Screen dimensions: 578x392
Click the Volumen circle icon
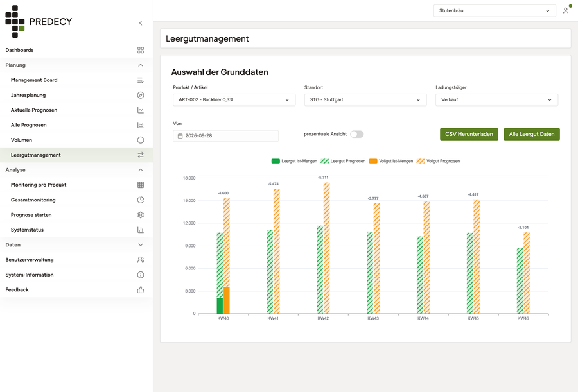tap(141, 140)
